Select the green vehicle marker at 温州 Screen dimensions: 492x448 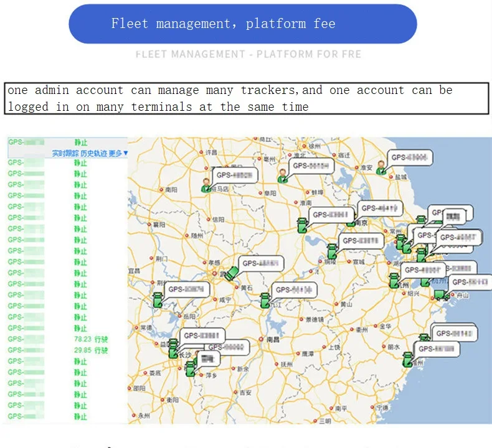pos(408,359)
